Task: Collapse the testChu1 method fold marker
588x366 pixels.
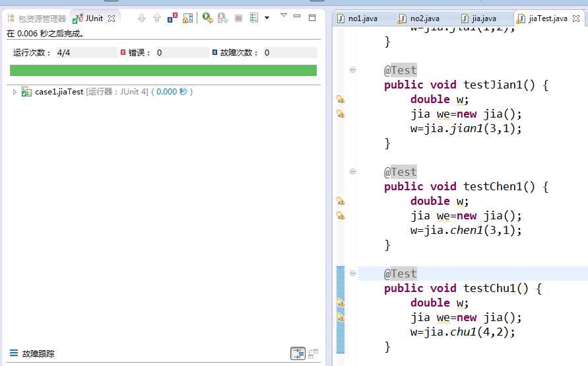Action: point(352,274)
